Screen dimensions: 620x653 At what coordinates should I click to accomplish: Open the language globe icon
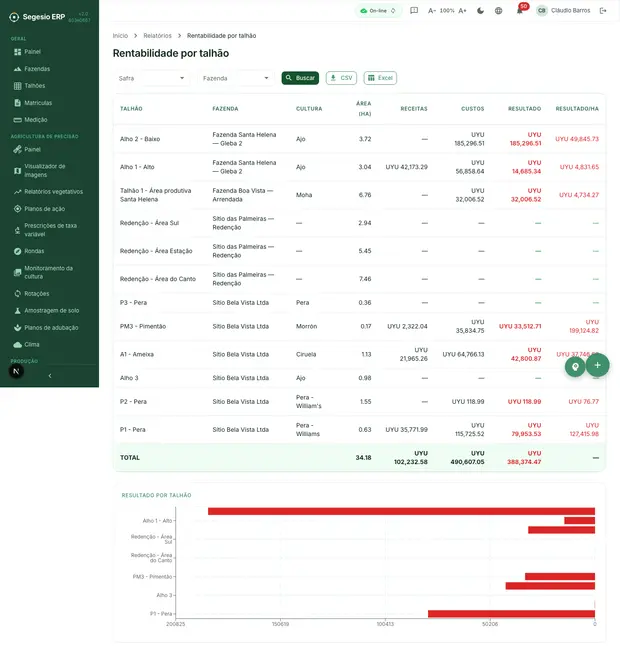(498, 11)
